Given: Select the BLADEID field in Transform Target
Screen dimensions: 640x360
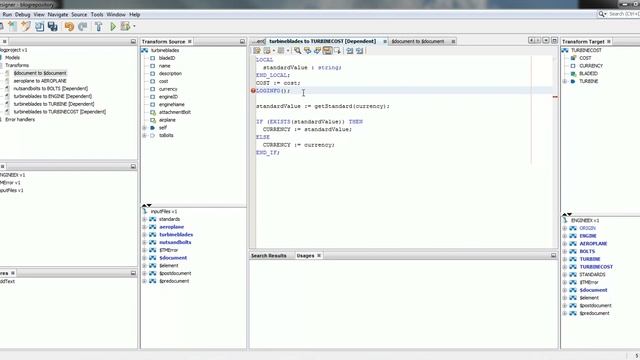Looking at the screenshot, I should coord(588,73).
